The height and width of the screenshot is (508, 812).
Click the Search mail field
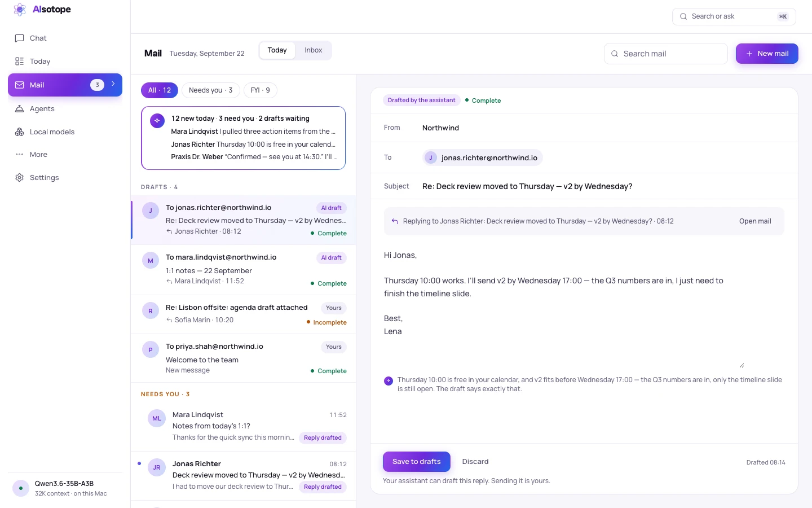[666, 54]
